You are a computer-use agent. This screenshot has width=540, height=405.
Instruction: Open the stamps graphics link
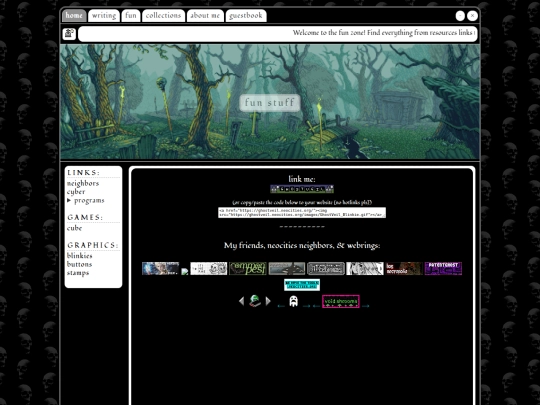78,273
